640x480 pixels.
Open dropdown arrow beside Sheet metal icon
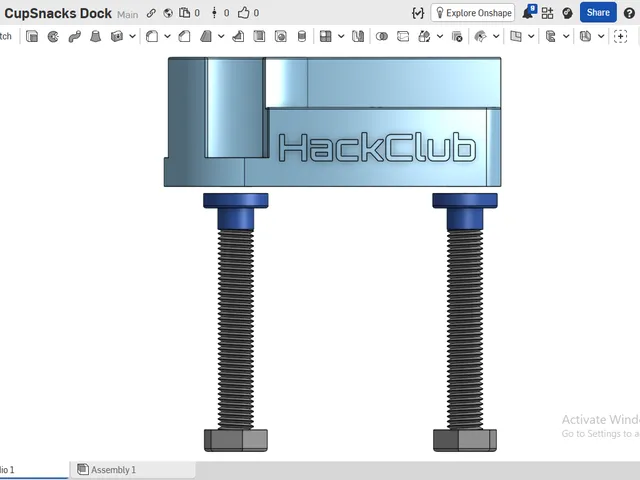coord(601,36)
